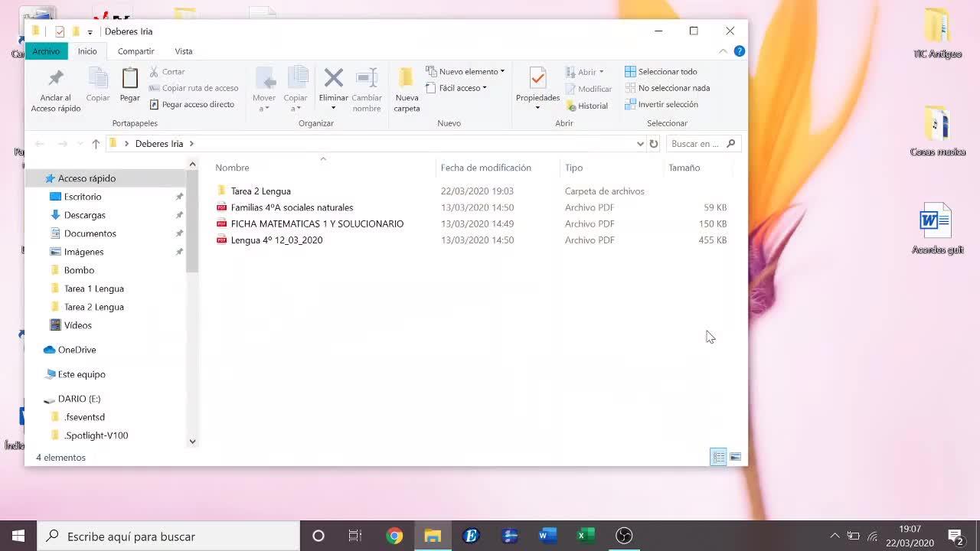980x551 pixels.
Task: Open Word from the taskbar
Action: (x=547, y=536)
